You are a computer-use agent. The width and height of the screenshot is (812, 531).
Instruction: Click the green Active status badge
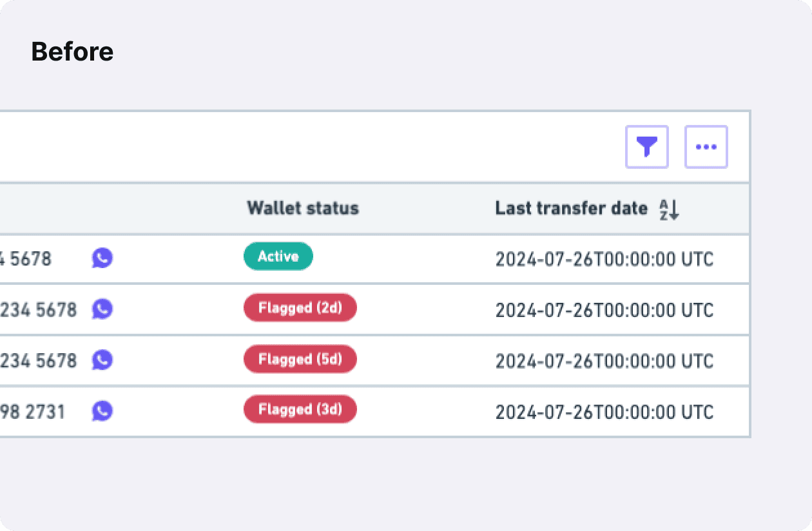pyautogui.click(x=278, y=256)
